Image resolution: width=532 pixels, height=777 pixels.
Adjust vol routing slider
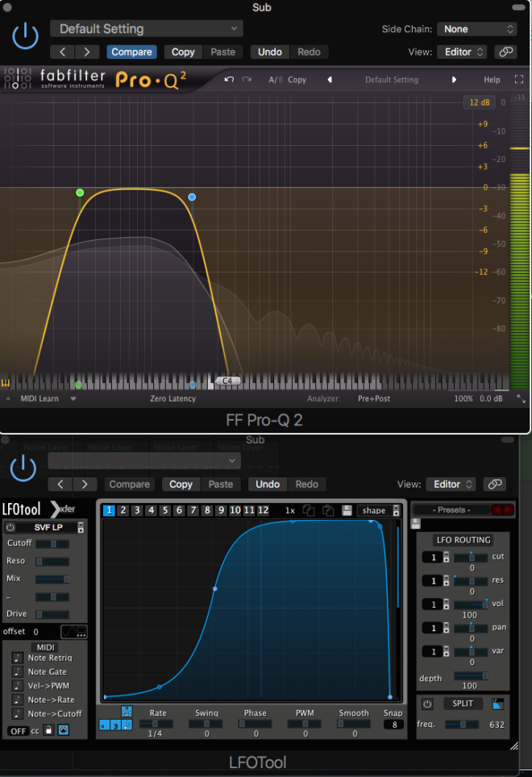[471, 605]
